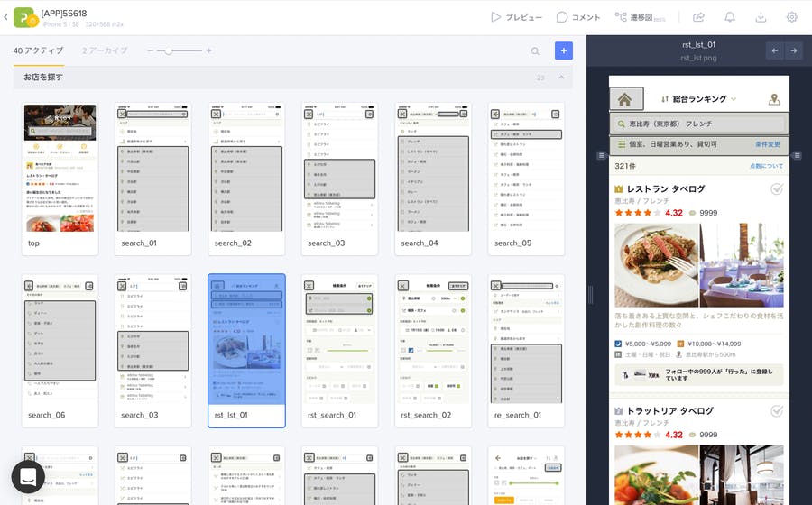Click the フォロー中の999人 banner
Image resolution: width=812 pixels, height=505 pixels.
(698, 374)
